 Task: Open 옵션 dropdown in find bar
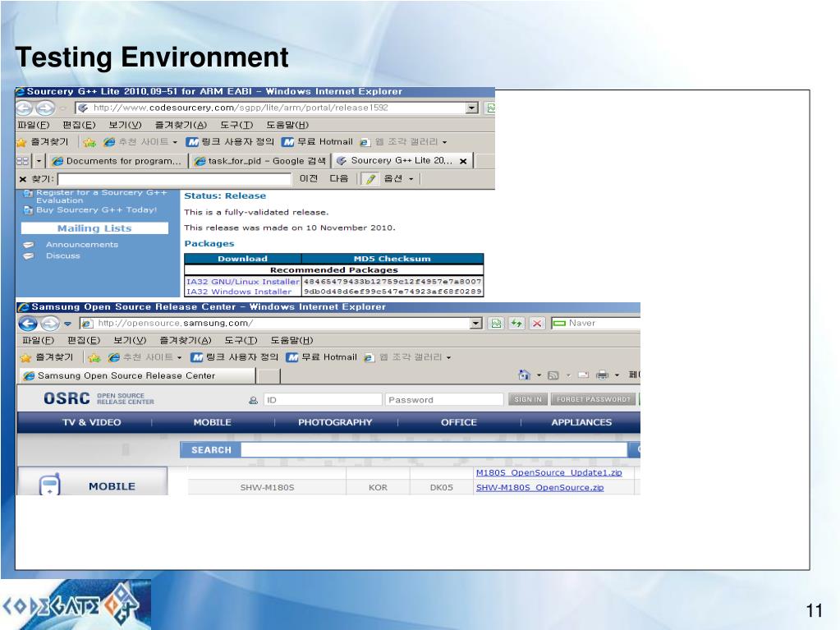[x=411, y=179]
